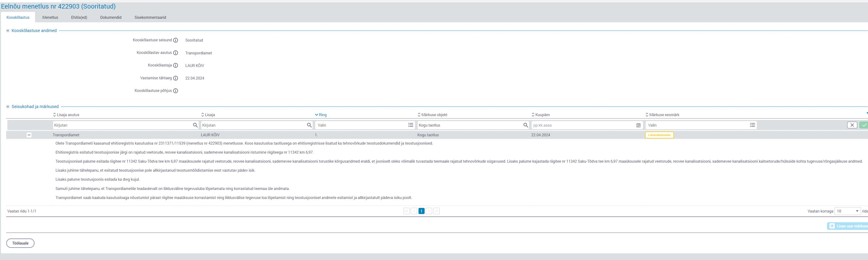Image resolution: width=868 pixels, height=260 pixels.
Task: Collapse the Seisukohad ja märkused section
Action: click(8, 107)
